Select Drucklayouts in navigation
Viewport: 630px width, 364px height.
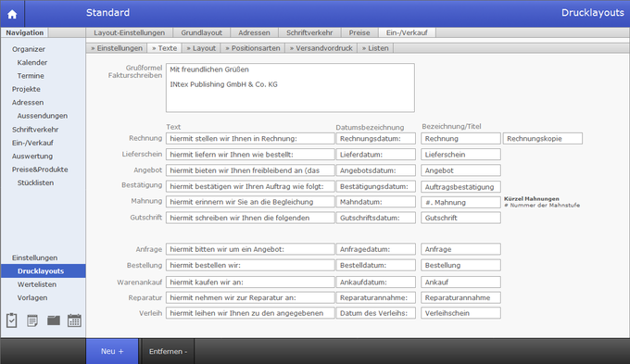click(44, 270)
